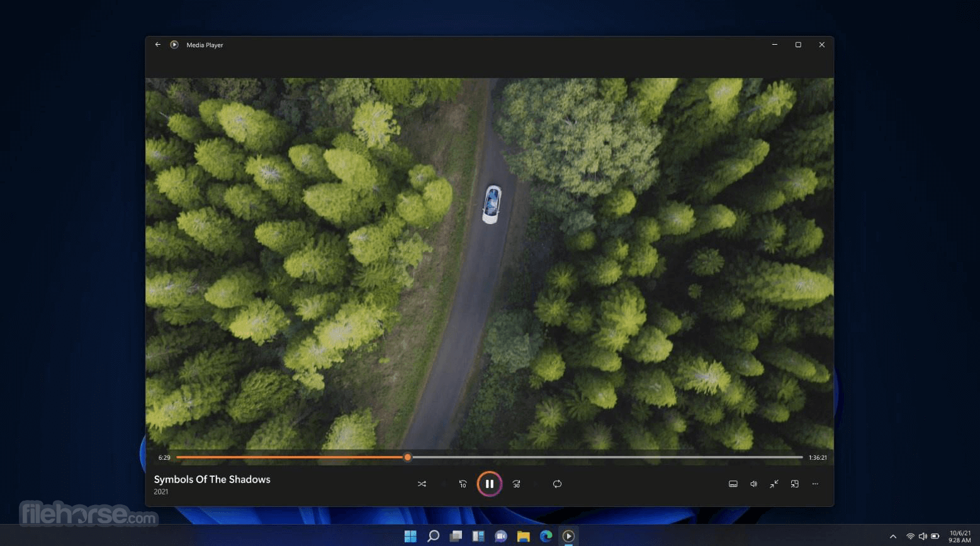The image size is (980, 546).
Task: Click the elapsed time 6:29
Action: click(x=164, y=458)
